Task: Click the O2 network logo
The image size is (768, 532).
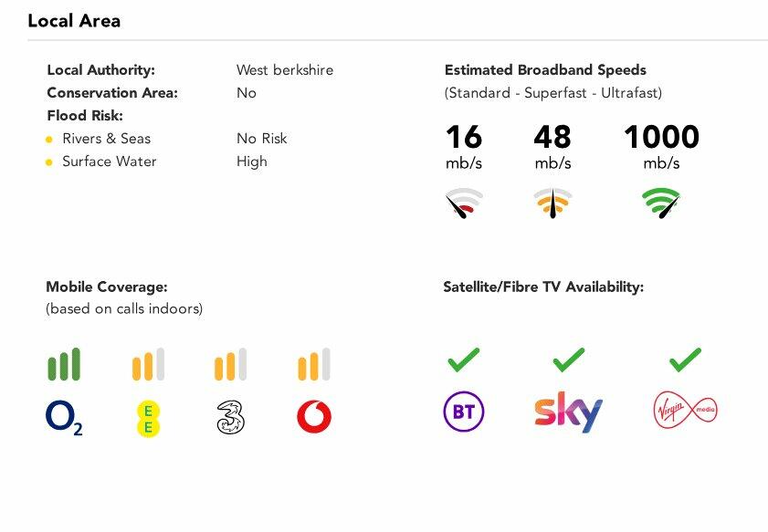Action: [x=64, y=418]
